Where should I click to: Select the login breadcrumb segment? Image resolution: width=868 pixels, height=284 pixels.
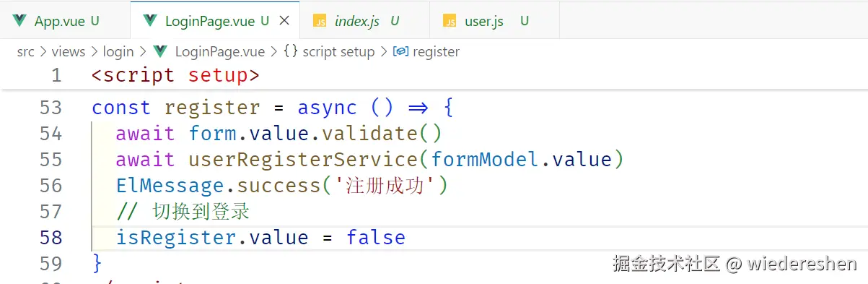click(118, 52)
